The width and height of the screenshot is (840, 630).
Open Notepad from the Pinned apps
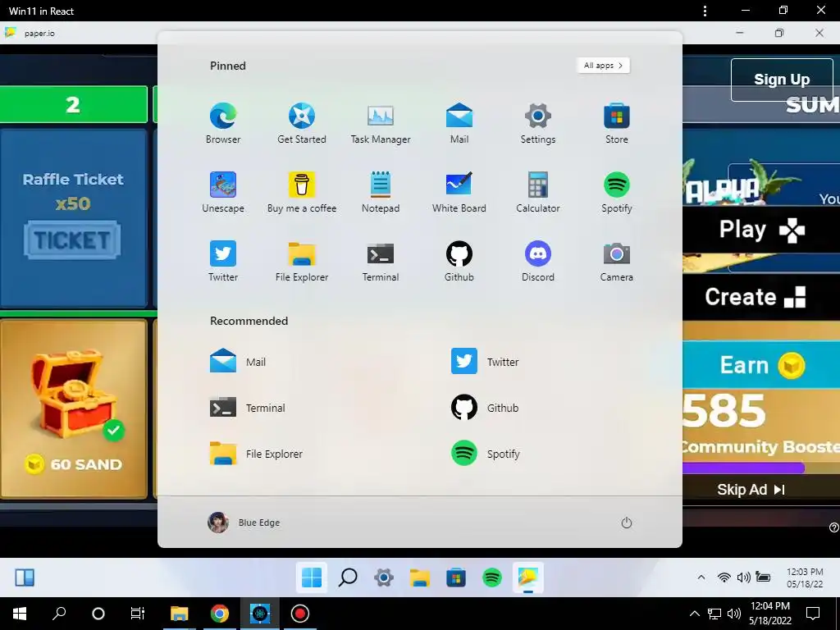381,192
